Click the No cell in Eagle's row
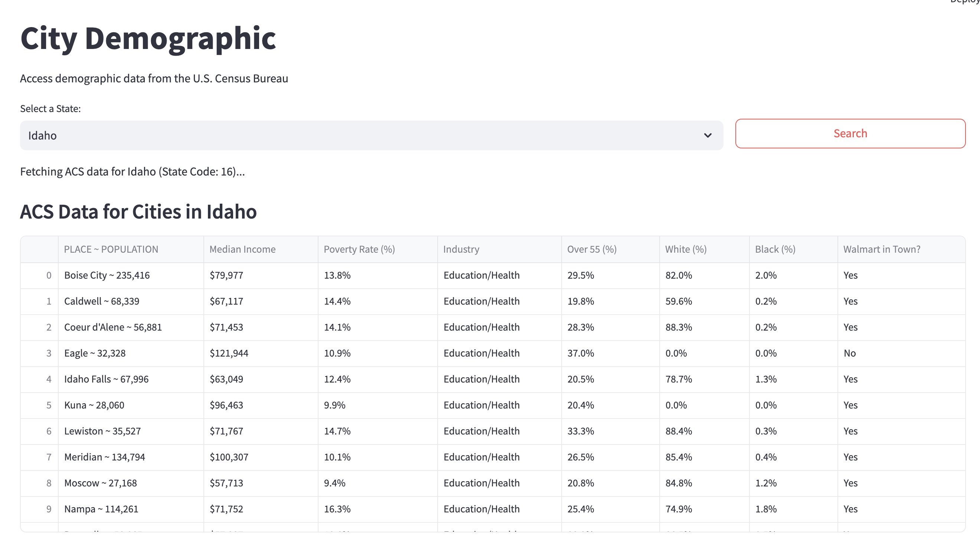 901,353
